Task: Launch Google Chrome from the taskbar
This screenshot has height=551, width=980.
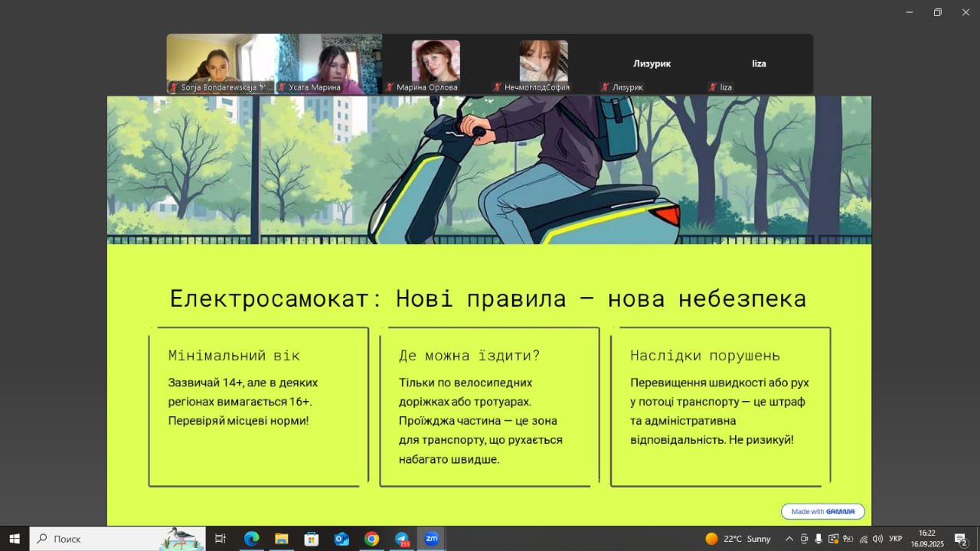Action: point(371,539)
